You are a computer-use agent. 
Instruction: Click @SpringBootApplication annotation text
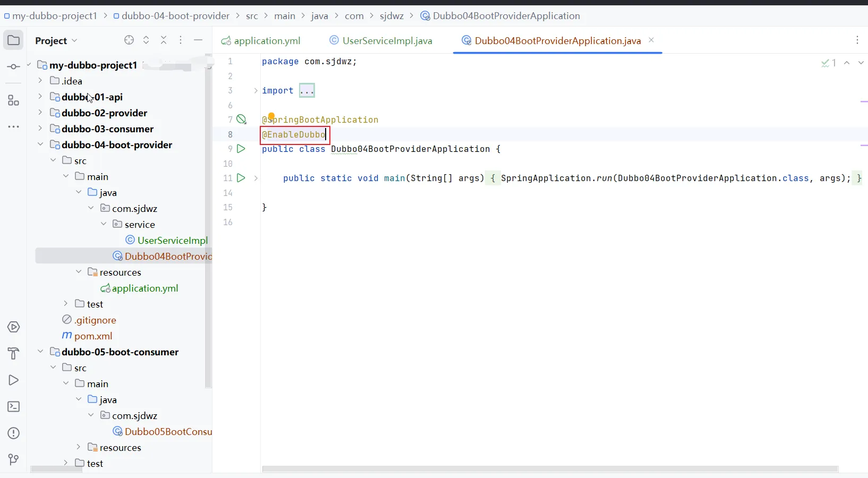tap(320, 120)
